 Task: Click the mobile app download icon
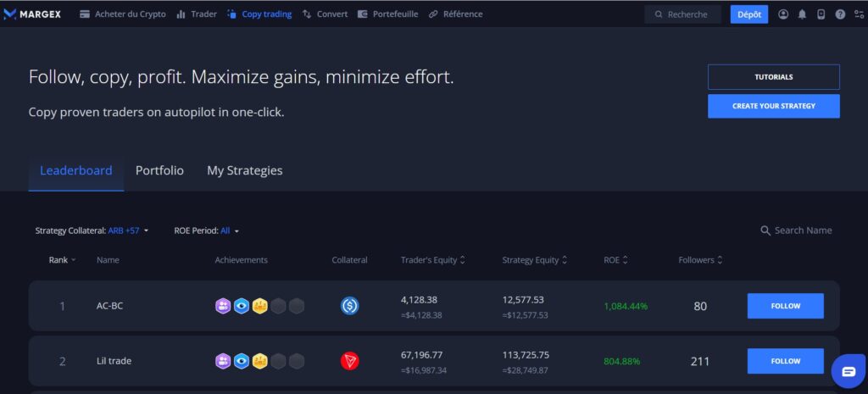coord(821,14)
